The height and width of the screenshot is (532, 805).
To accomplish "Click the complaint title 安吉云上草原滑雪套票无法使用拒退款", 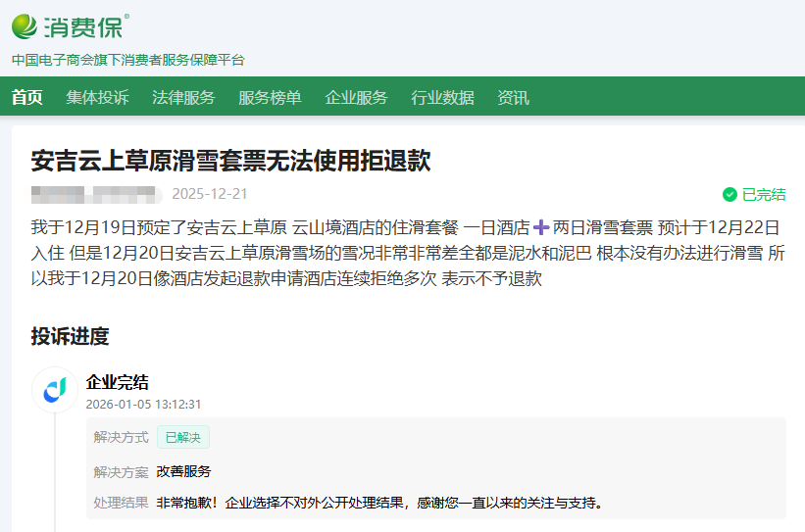I will 230,161.
